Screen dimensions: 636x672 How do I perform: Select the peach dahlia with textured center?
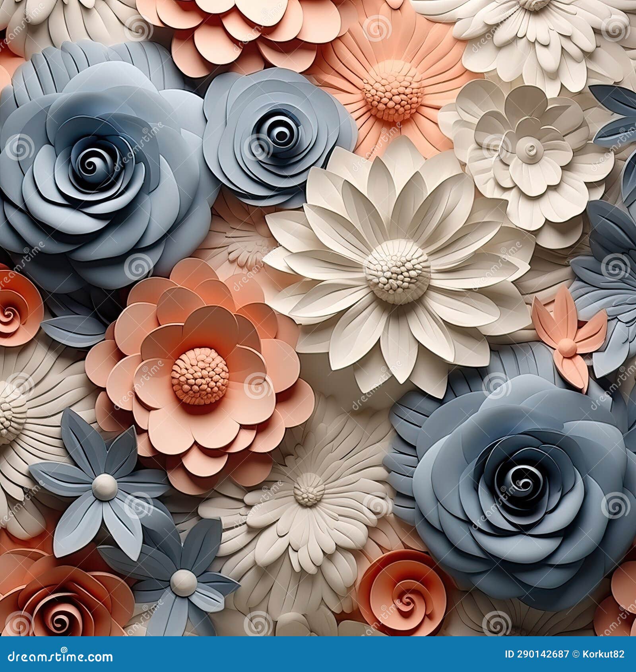point(199,378)
